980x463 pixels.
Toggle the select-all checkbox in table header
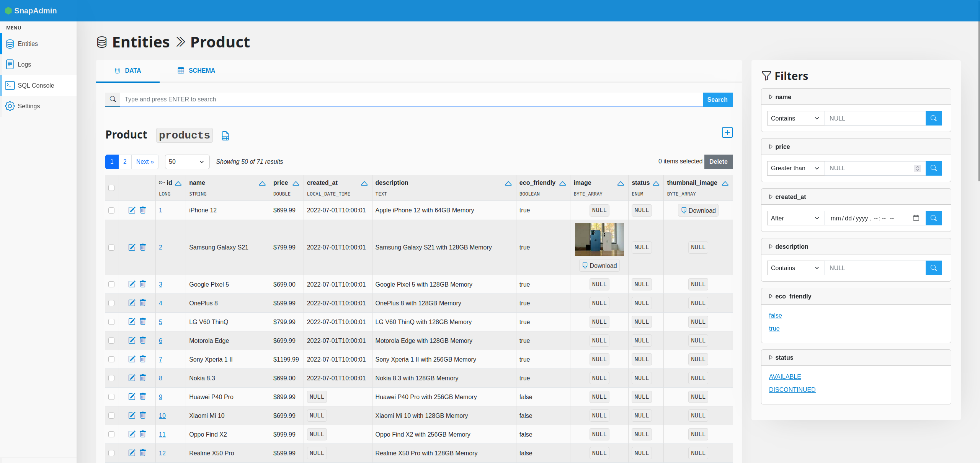tap(111, 188)
